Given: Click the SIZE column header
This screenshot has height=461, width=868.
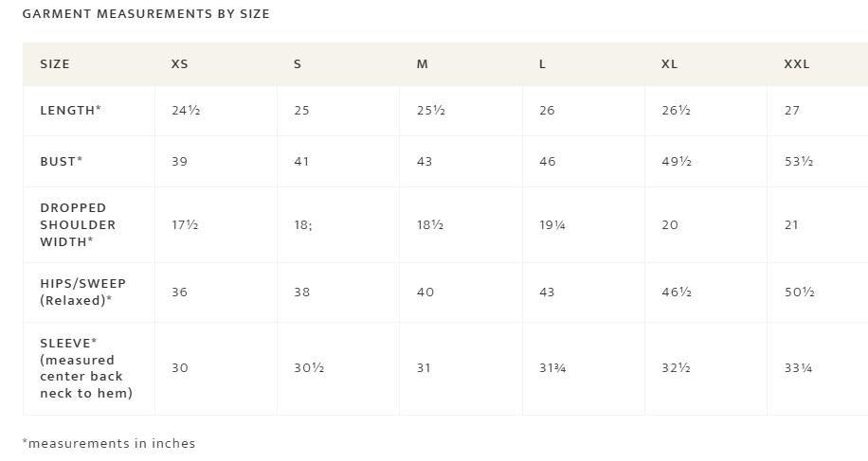Looking at the screenshot, I should tap(55, 64).
